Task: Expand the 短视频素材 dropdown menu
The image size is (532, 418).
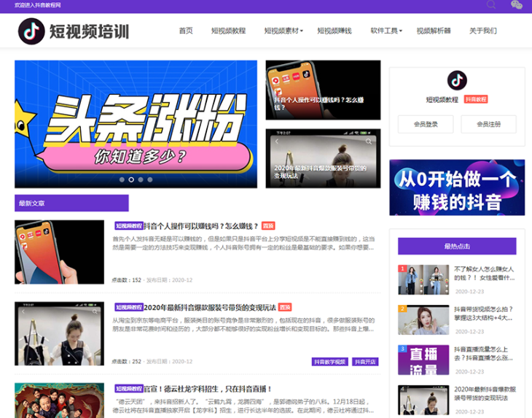Action: (x=283, y=31)
